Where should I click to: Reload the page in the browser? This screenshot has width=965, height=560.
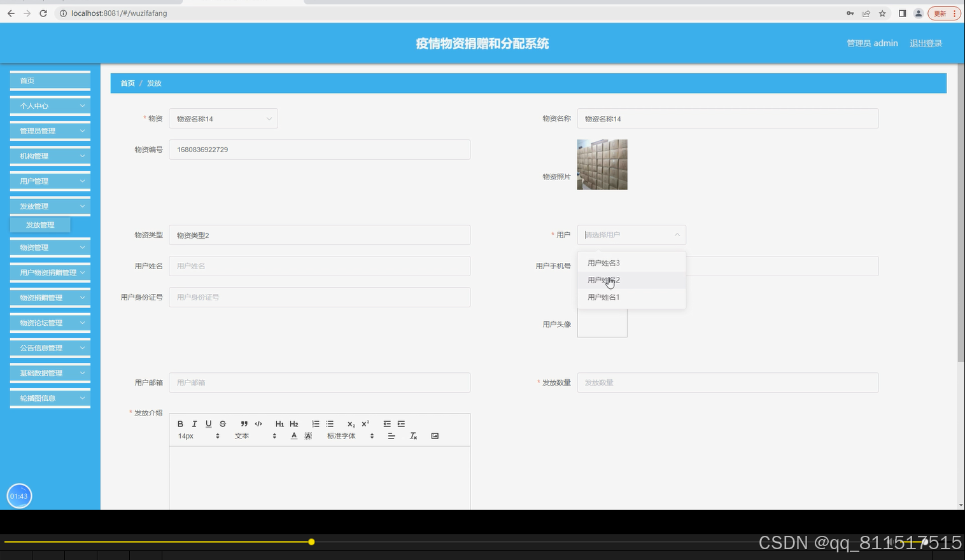point(43,13)
